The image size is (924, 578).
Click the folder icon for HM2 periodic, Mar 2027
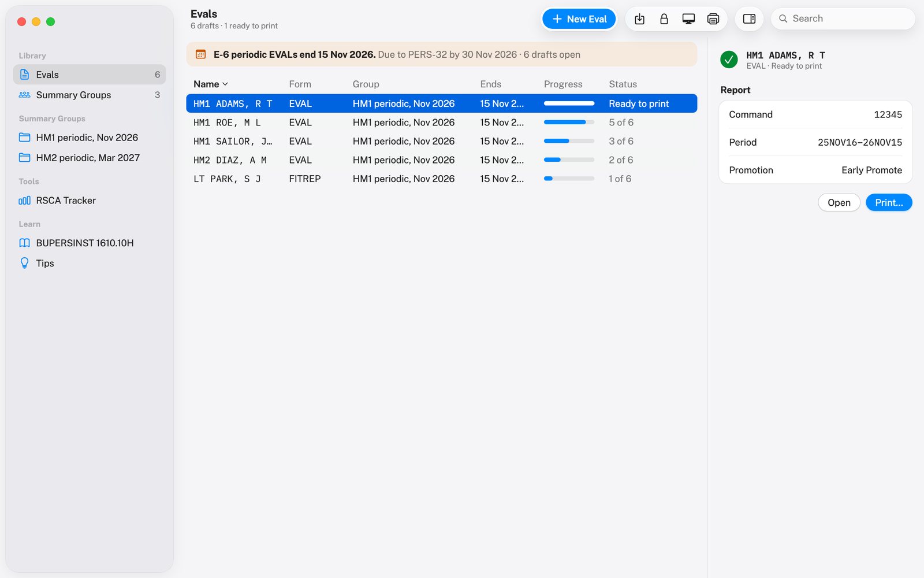[x=24, y=158]
